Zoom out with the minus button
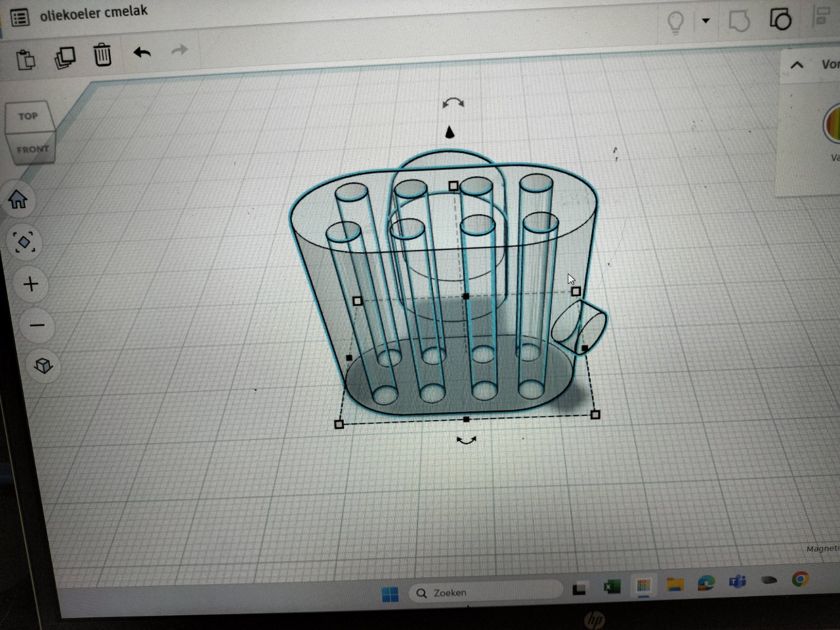Viewport: 840px width, 630px height. 37,325
